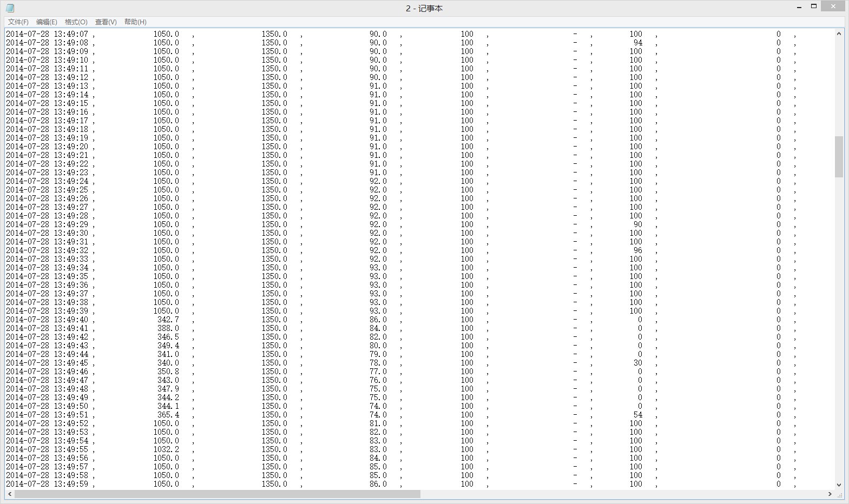Click value "79.0" in the 13:49:44 row
849x504 pixels.
coord(378,354)
